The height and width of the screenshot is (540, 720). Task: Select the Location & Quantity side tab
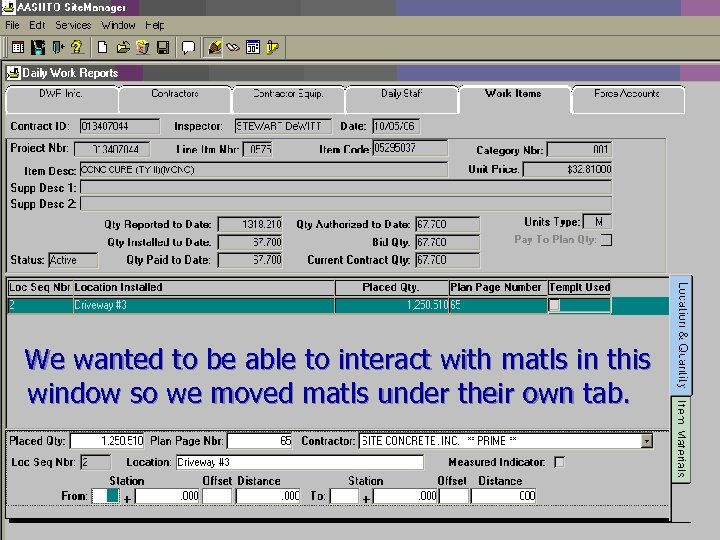(682, 335)
